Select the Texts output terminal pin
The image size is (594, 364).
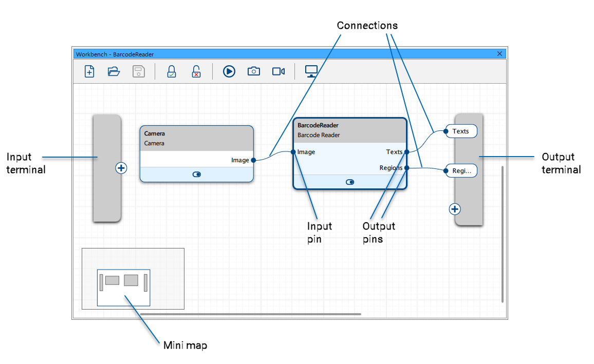tap(461, 131)
